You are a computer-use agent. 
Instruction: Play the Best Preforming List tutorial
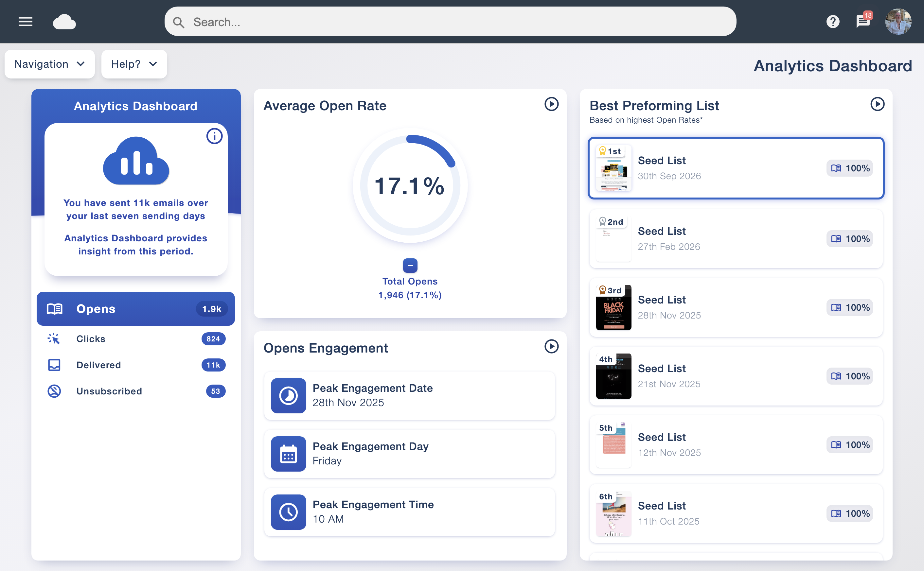click(877, 104)
